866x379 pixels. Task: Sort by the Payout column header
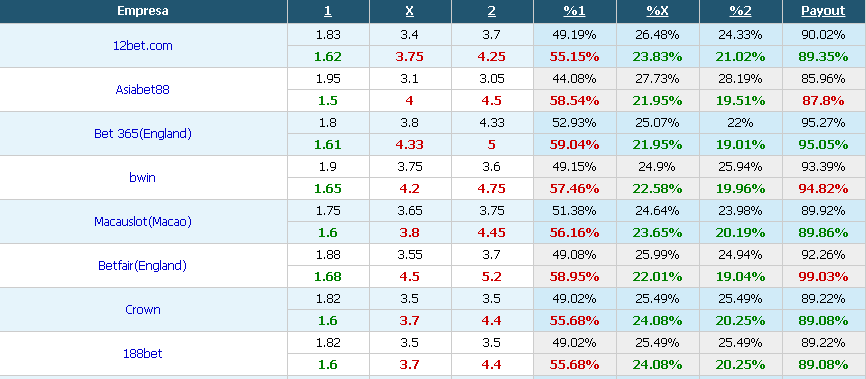[x=823, y=11]
